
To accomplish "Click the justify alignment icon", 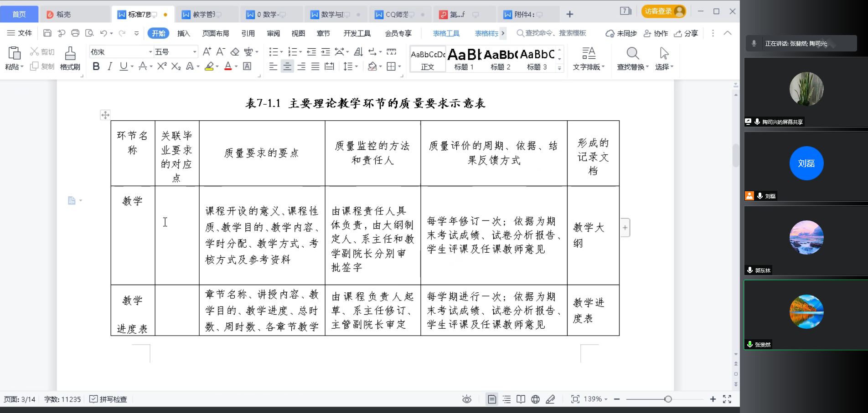I will click(x=315, y=66).
